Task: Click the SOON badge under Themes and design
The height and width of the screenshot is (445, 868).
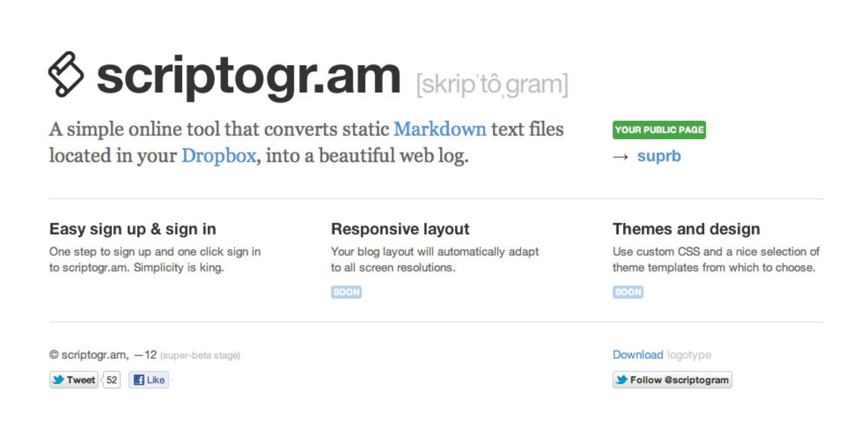Action: 628,292
